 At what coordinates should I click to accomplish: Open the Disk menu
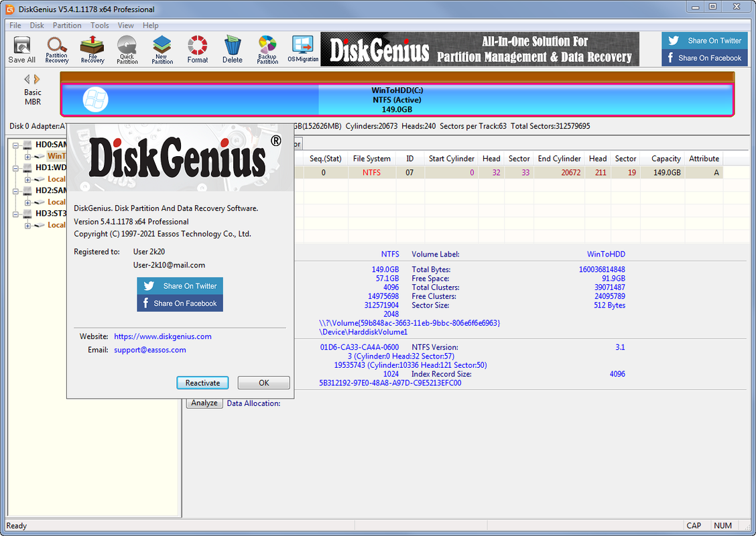click(37, 25)
